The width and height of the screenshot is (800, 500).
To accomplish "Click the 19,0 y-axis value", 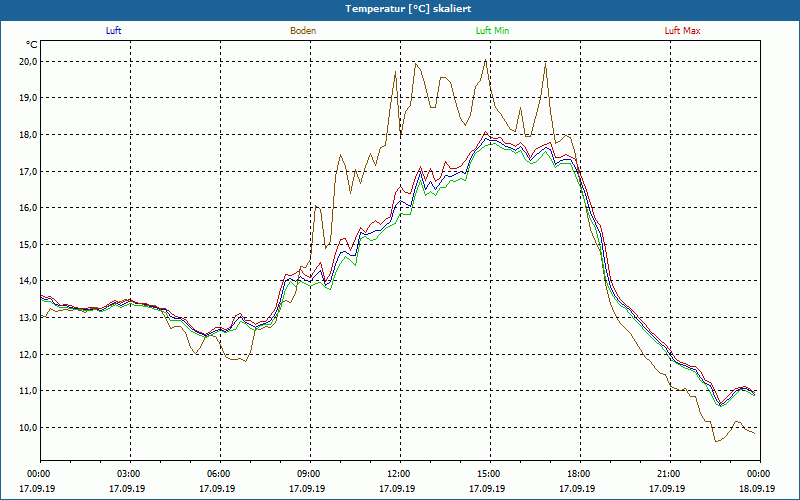I will coord(28,98).
